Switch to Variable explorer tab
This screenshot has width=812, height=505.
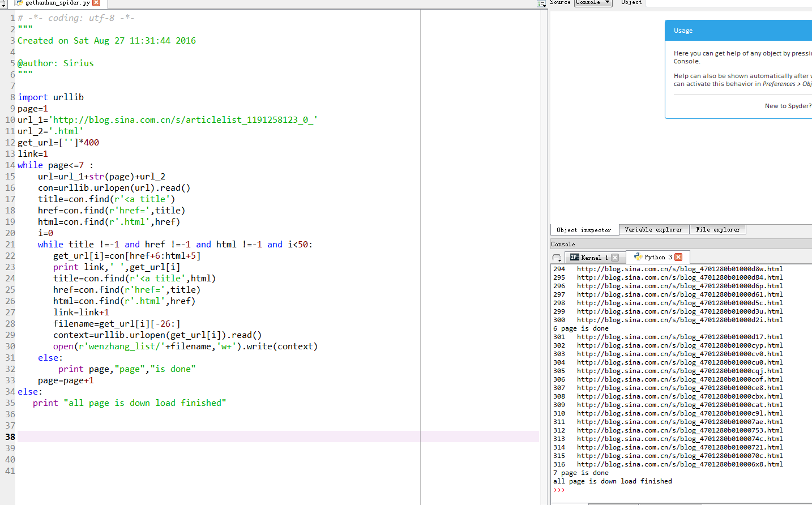pyautogui.click(x=653, y=229)
